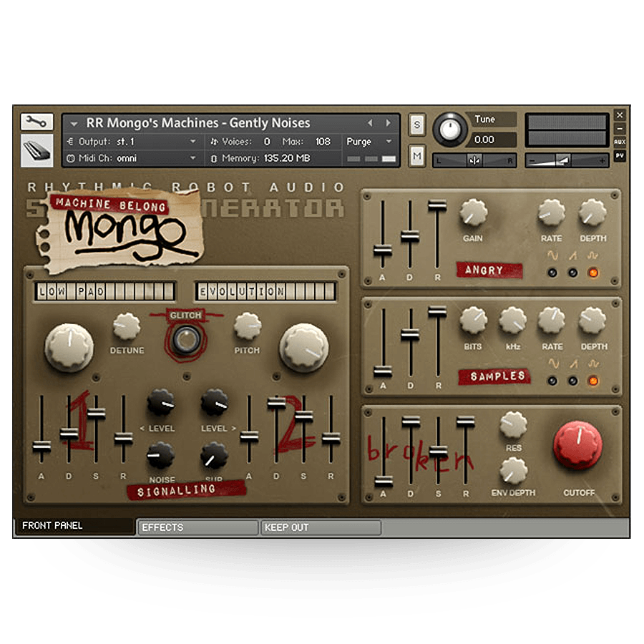Adjust the master Tune knob
This screenshot has height=644, width=644.
coord(450,130)
